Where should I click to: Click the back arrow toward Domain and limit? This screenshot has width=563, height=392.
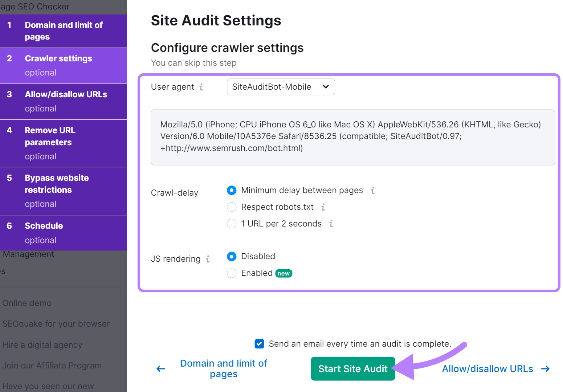pos(160,368)
